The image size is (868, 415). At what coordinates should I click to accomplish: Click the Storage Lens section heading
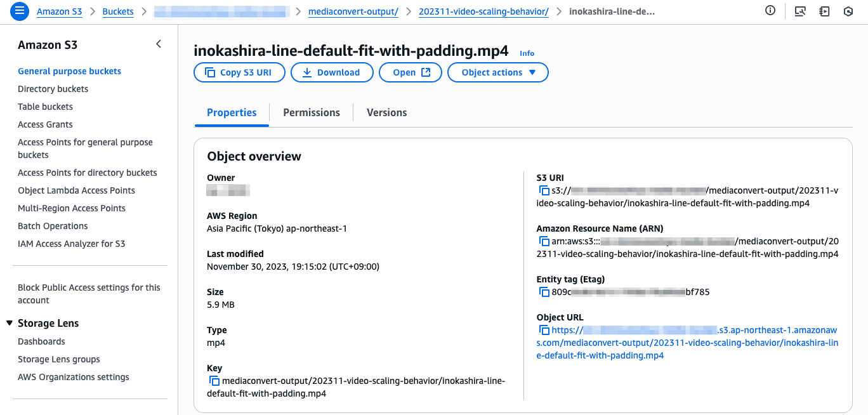[48, 323]
